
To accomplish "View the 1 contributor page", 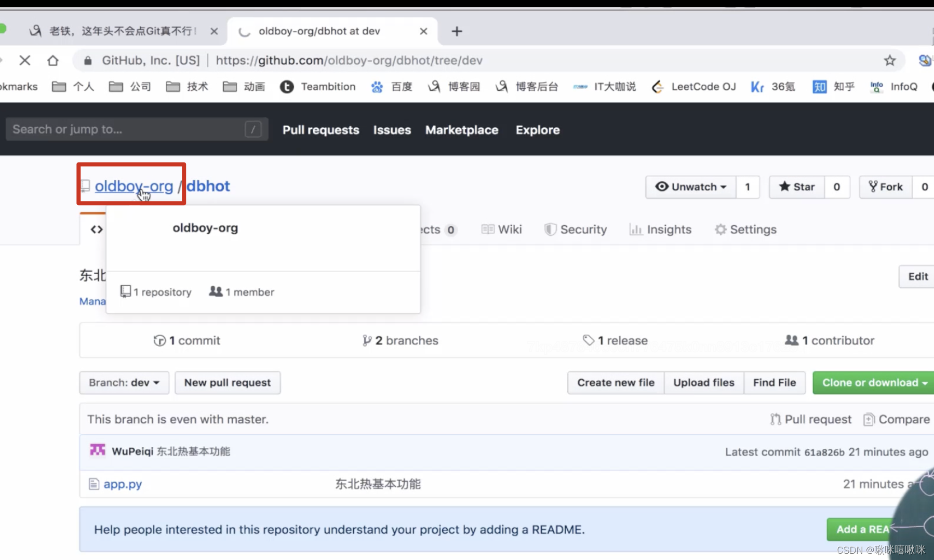I will coord(830,341).
